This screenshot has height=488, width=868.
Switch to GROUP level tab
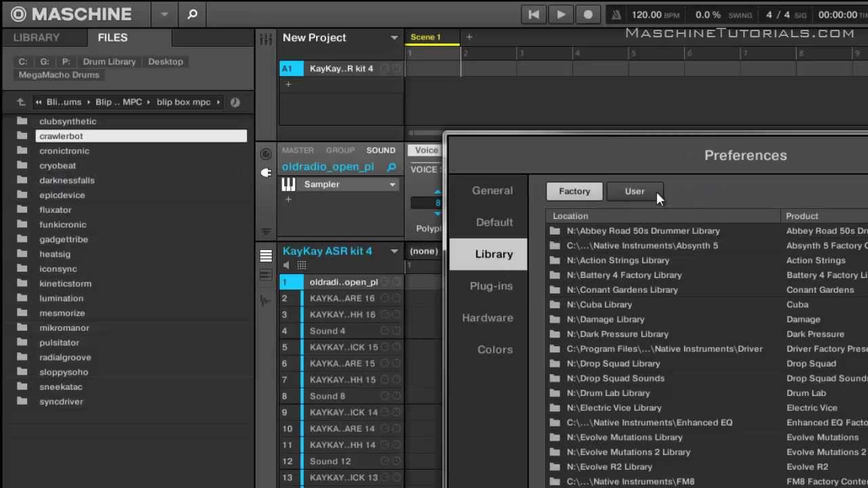pos(340,150)
